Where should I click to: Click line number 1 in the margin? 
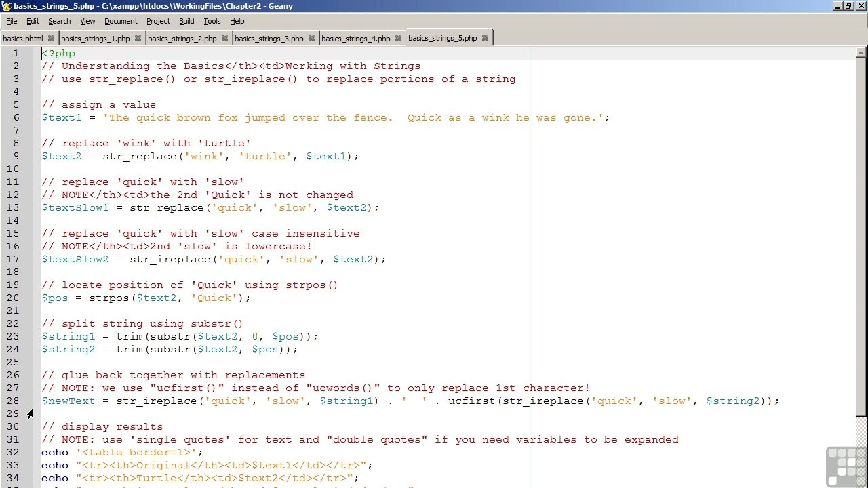tap(16, 54)
